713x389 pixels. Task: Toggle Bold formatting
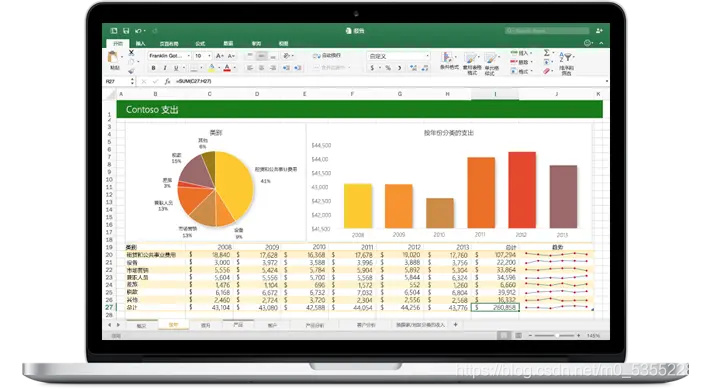tap(153, 68)
